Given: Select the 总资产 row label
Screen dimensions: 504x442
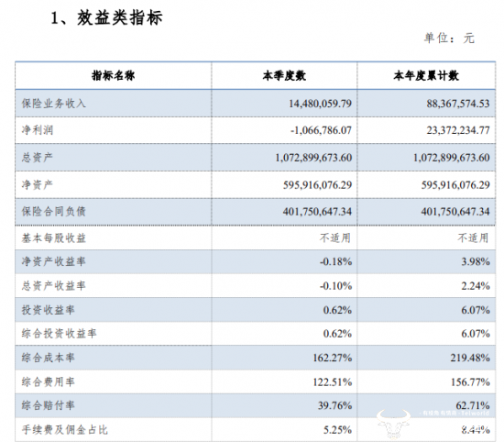Looking at the screenshot, I should [x=37, y=158].
